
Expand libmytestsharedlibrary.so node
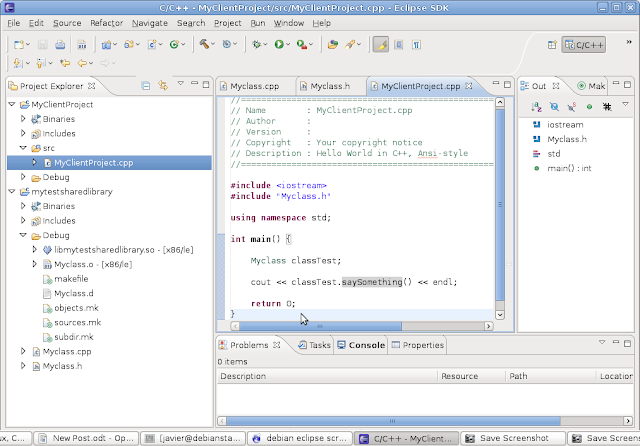35,249
